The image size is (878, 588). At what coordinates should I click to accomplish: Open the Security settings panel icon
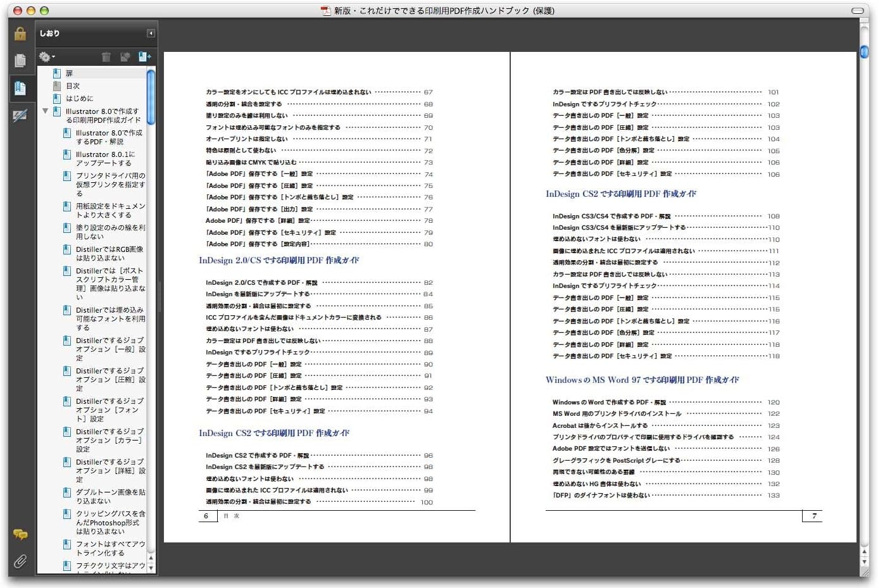[x=21, y=33]
